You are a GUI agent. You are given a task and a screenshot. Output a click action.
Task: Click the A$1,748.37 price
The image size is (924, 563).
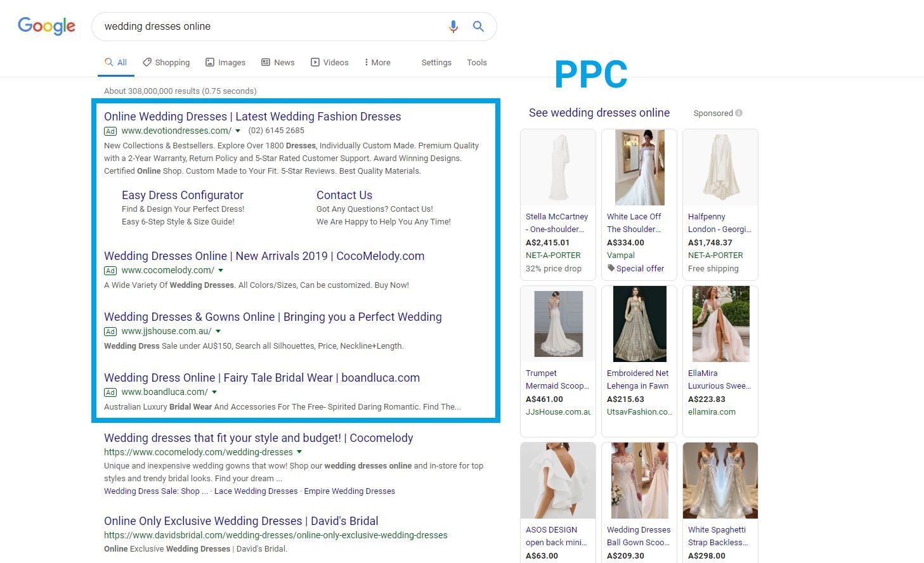pyautogui.click(x=710, y=242)
